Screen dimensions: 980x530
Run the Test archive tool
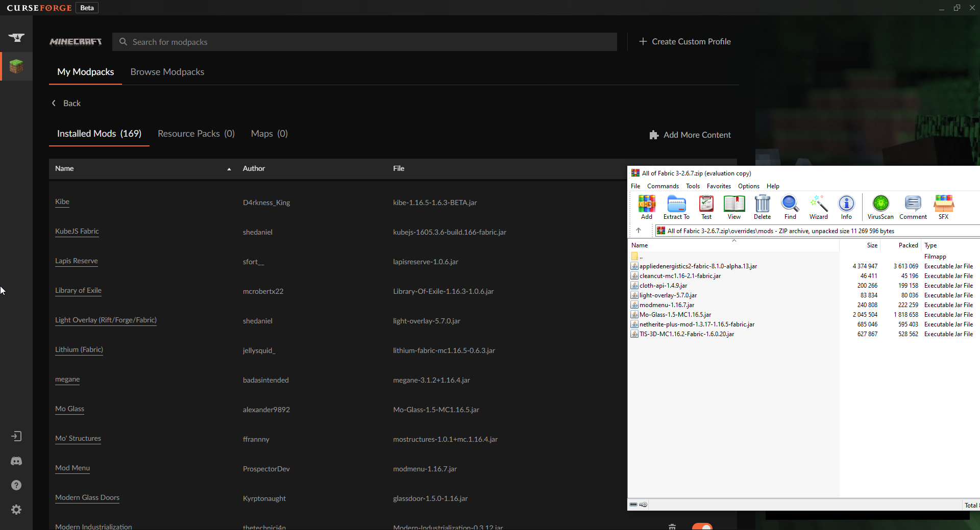[x=706, y=207]
